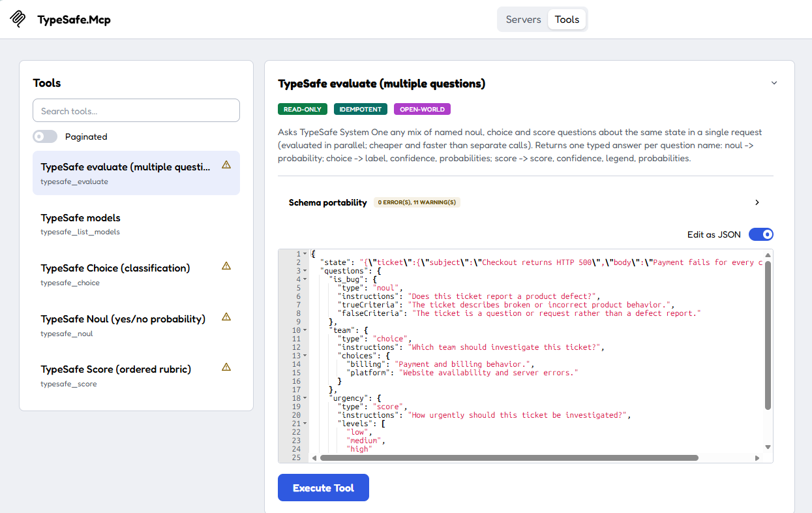Viewport: 812px width, 513px height.
Task: Click the TypeSafe.Mcp brand title
Action: point(74,20)
